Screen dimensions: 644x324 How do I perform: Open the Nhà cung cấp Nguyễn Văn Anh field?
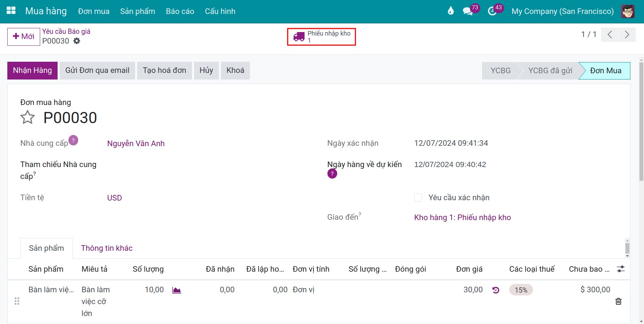(136, 143)
